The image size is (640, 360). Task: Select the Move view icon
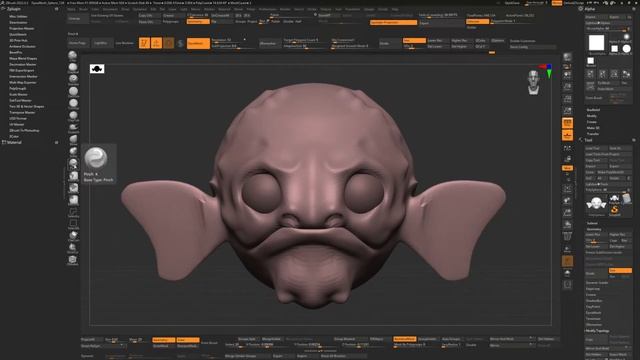pyautogui.click(x=567, y=201)
